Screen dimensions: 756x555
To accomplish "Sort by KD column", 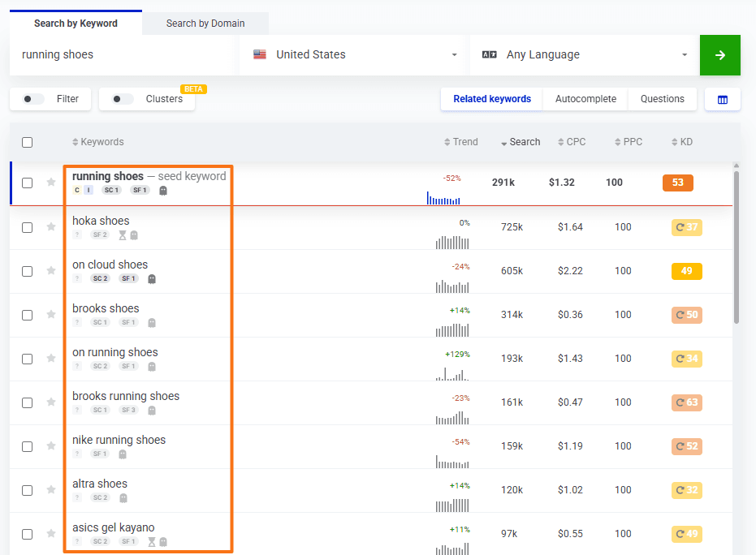I will [x=682, y=142].
